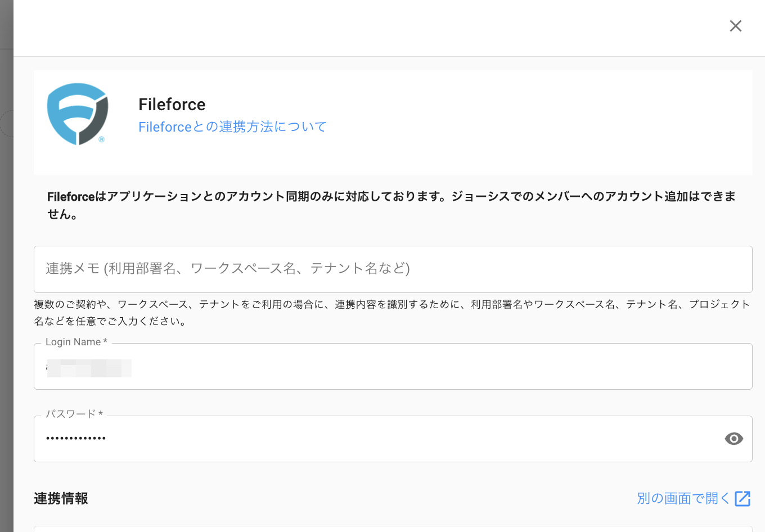
Task: Open the Fileforceとの連携方法について link
Action: (x=232, y=127)
